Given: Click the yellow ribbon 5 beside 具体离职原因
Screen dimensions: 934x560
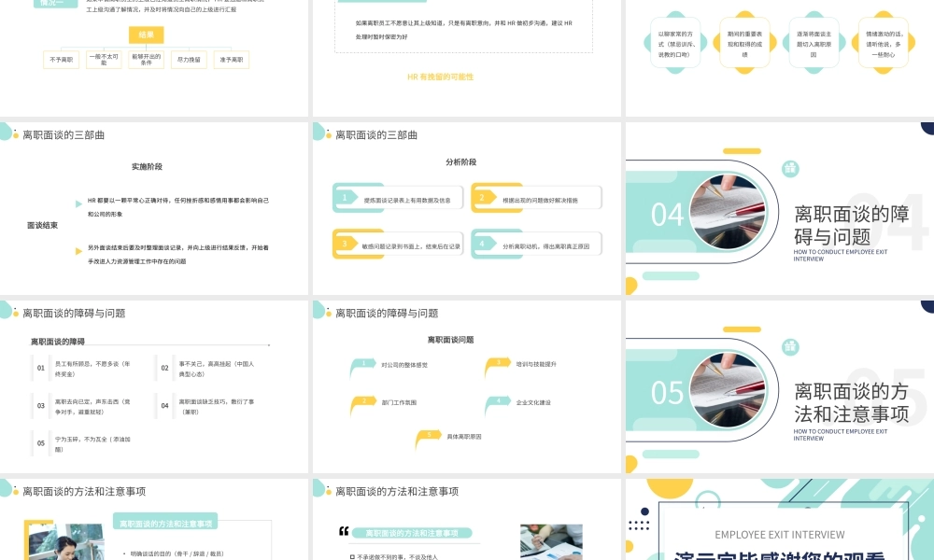Looking at the screenshot, I should [428, 438].
